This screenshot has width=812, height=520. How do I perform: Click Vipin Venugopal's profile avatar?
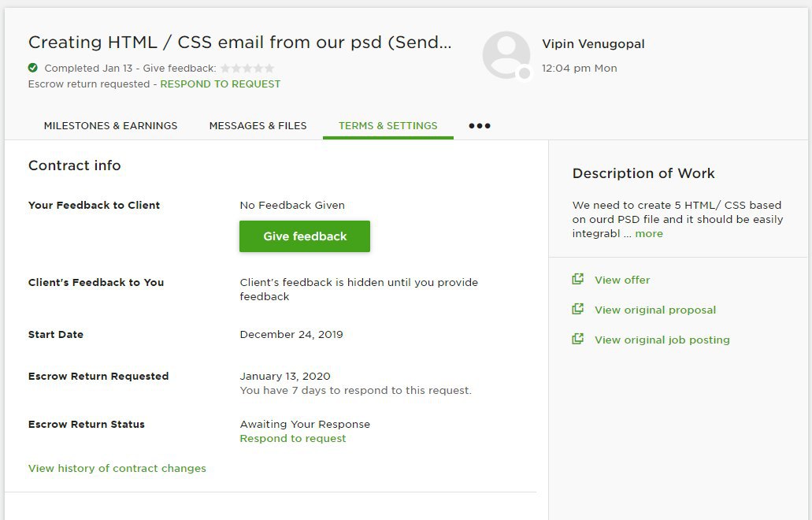(x=506, y=55)
